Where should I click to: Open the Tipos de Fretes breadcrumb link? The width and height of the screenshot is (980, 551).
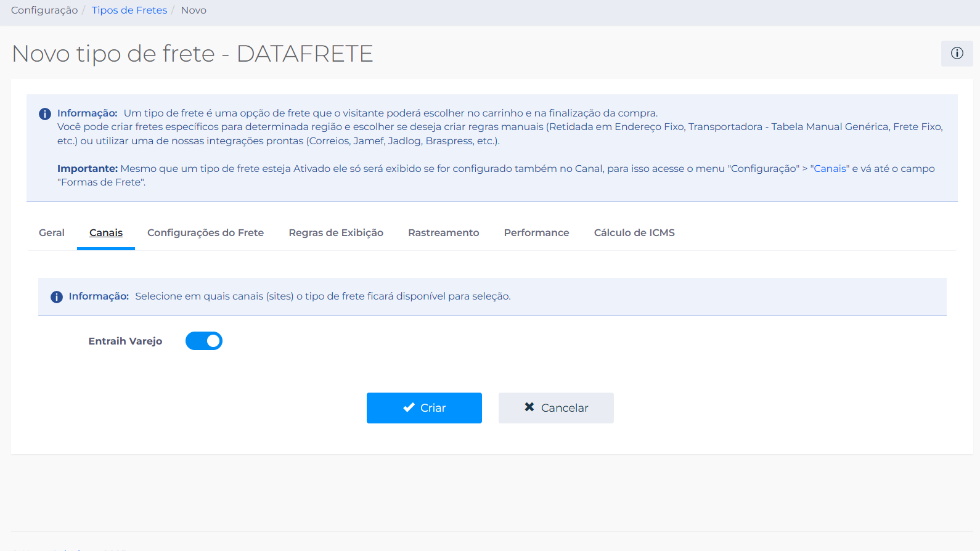click(x=129, y=10)
